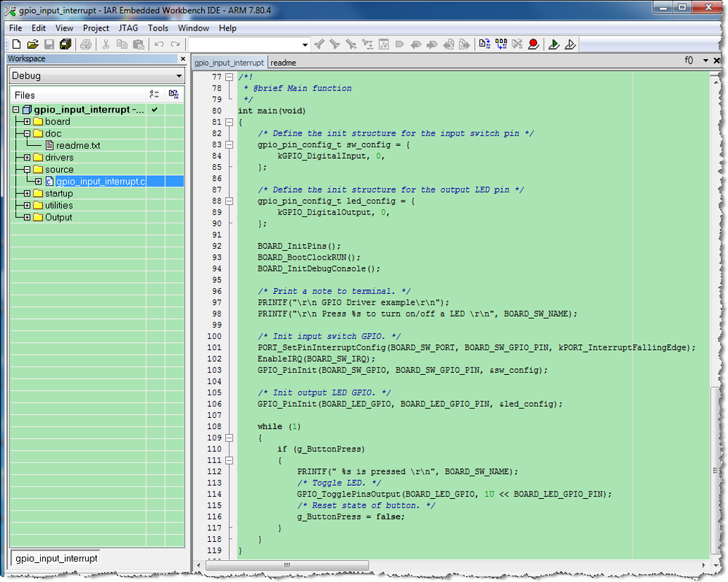Screen dimensions: 728x582
Task: Click the Save toolbar icon
Action: (49, 44)
